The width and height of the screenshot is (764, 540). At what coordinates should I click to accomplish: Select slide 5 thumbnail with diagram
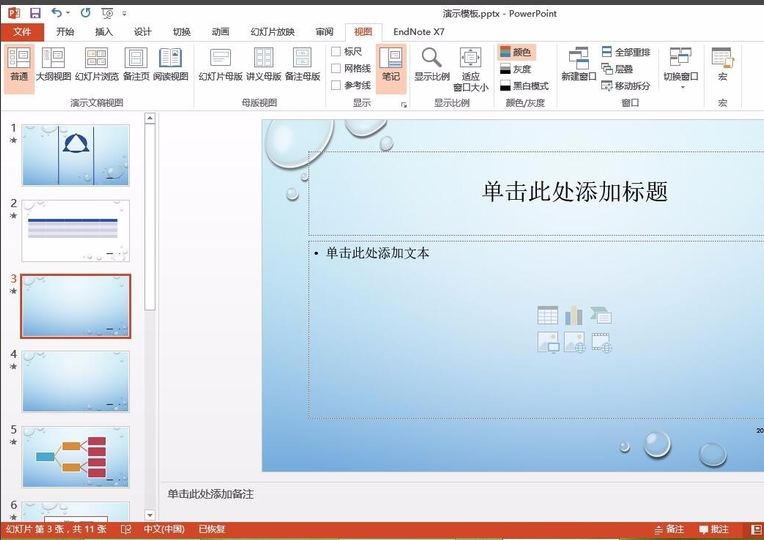(76, 457)
